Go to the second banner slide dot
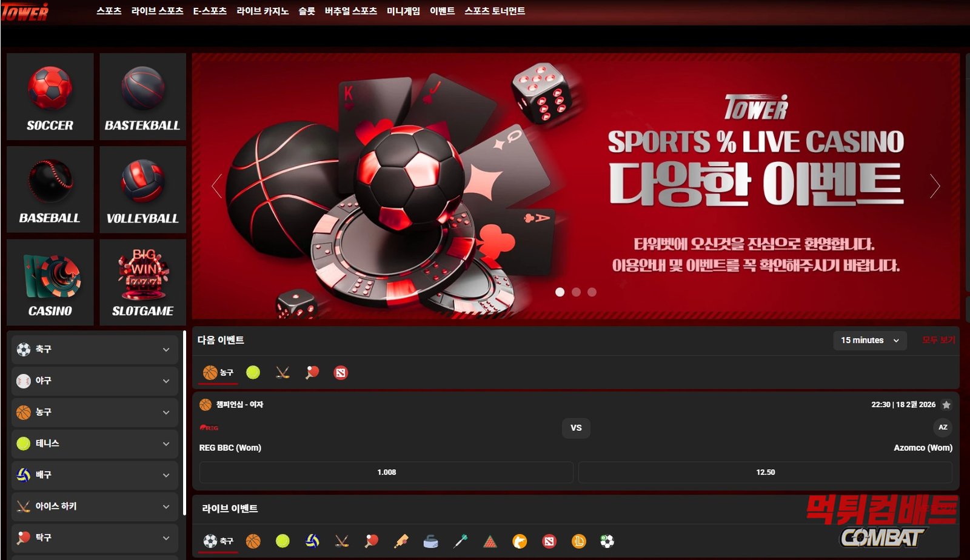Viewport: 970px width, 560px height. (576, 292)
